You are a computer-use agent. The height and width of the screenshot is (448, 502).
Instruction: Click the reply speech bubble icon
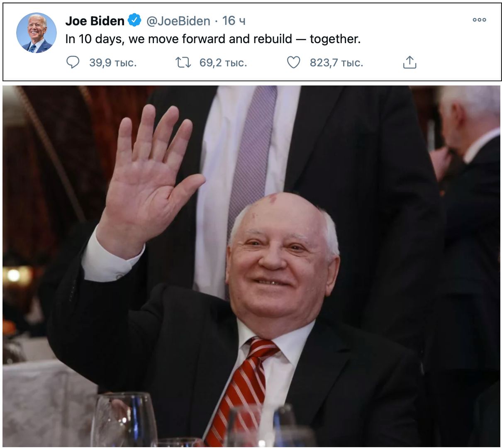[73, 62]
